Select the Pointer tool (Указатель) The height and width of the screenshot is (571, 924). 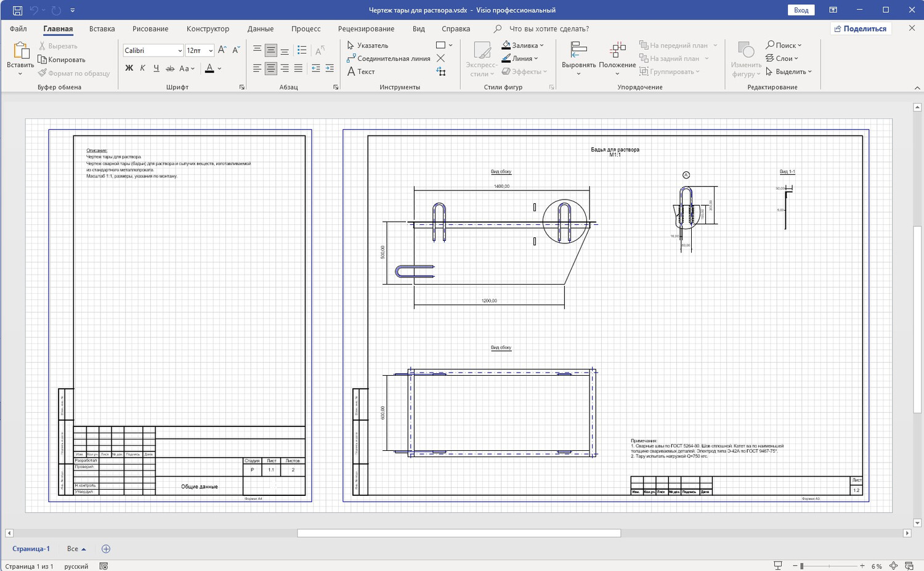[367, 46]
